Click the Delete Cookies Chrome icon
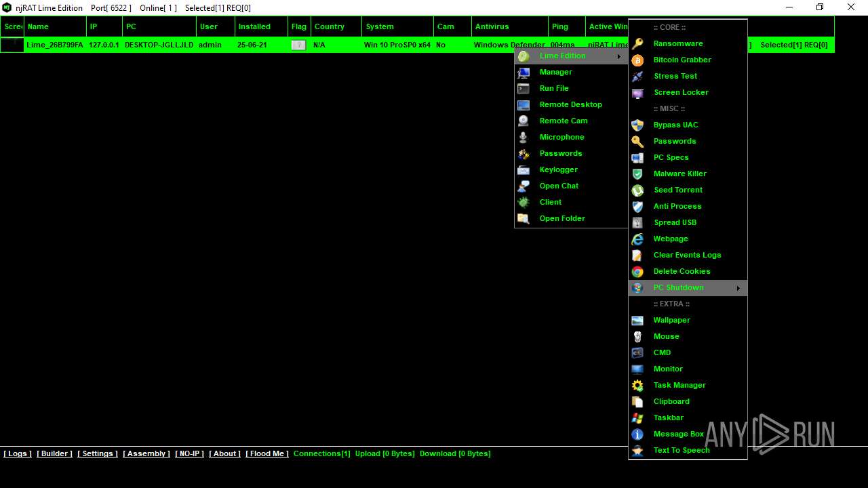This screenshot has width=868, height=488. click(x=637, y=271)
